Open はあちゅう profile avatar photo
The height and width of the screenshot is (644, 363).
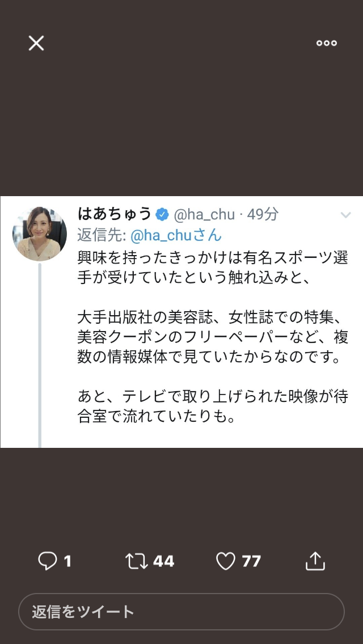[40, 234]
